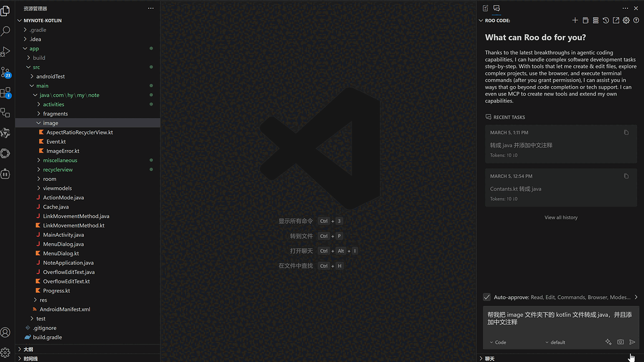
Task: Open the 'Contants.kt 转成 java' recent task
Action: pos(560,187)
